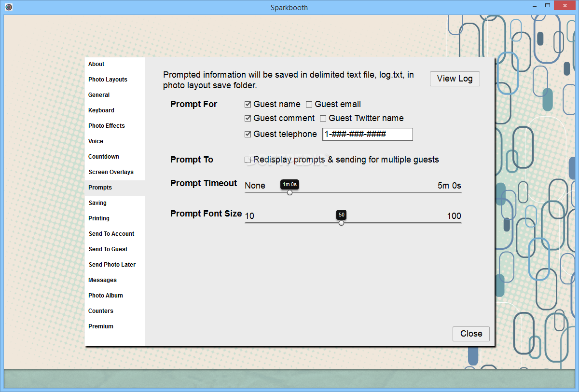Switch to the Saving section
This screenshot has width=579, height=392.
115,203
